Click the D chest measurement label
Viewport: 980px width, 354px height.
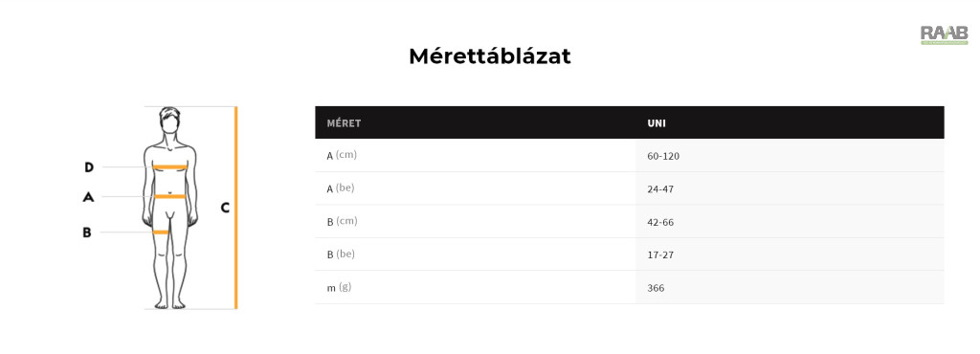[x=89, y=166]
